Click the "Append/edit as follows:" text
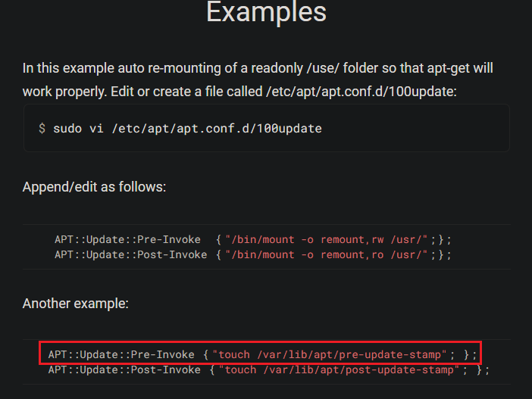The width and height of the screenshot is (532, 399). click(x=94, y=187)
